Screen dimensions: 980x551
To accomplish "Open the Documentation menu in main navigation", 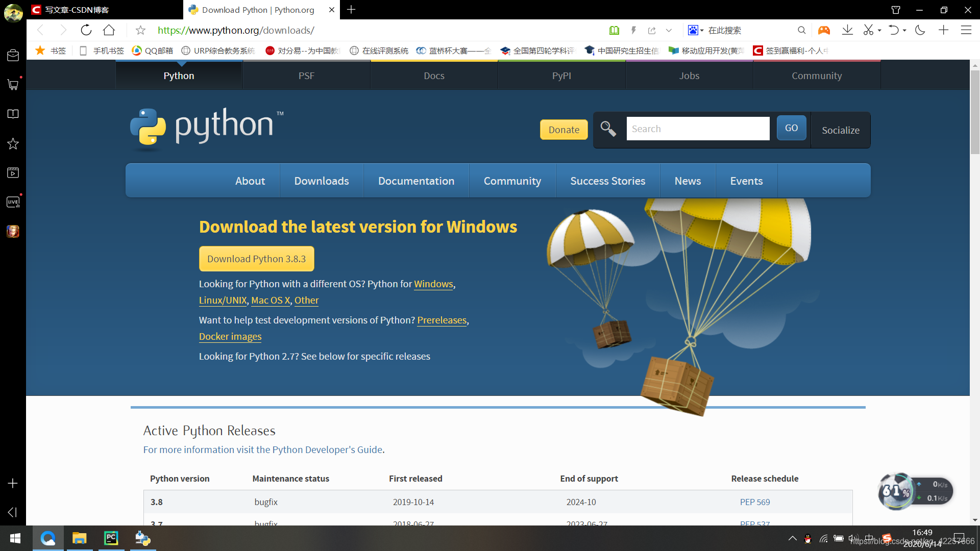I will [x=416, y=181].
